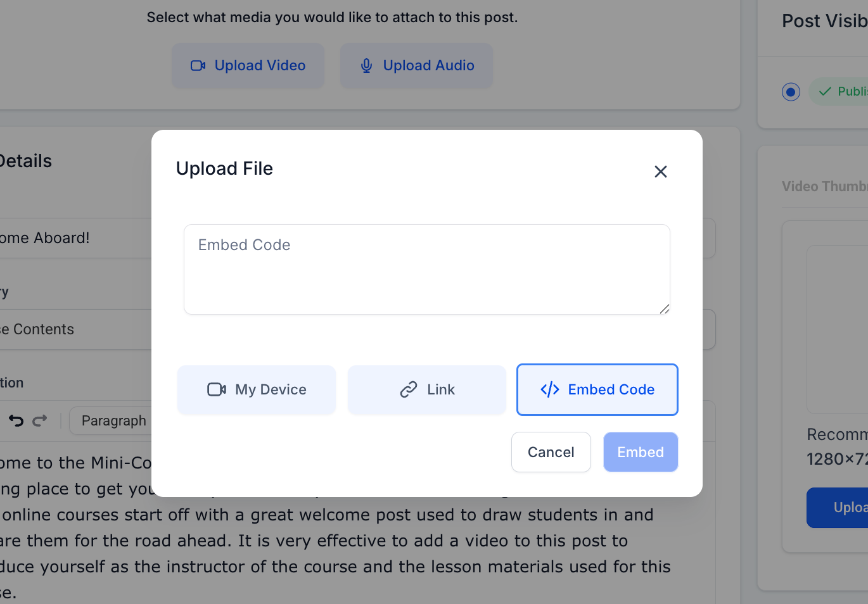The image size is (868, 604).
Task: Click the video camera icon on Upload Video
Action: coord(198,65)
